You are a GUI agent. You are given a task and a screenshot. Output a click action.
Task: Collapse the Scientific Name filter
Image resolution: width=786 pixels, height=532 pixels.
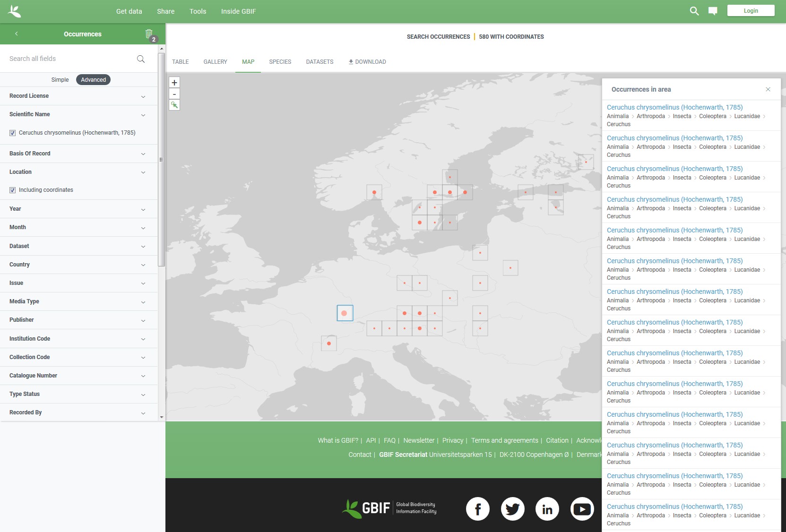78,114
